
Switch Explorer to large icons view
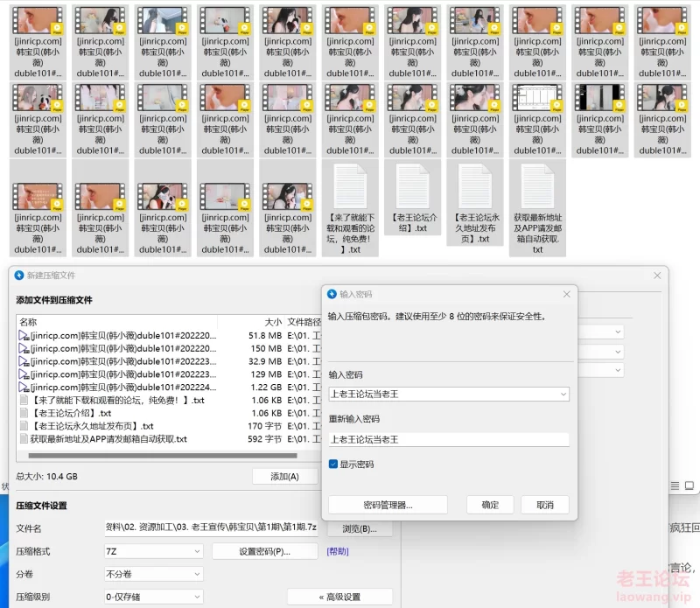click(x=689, y=486)
